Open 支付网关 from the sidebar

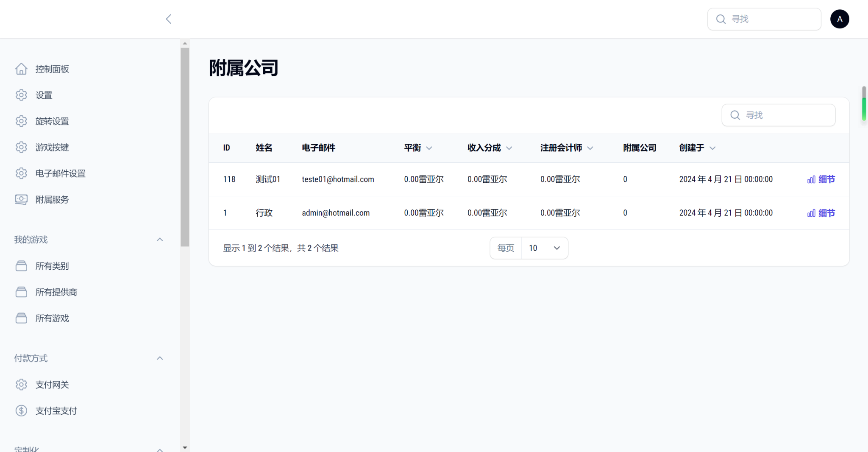click(x=52, y=385)
